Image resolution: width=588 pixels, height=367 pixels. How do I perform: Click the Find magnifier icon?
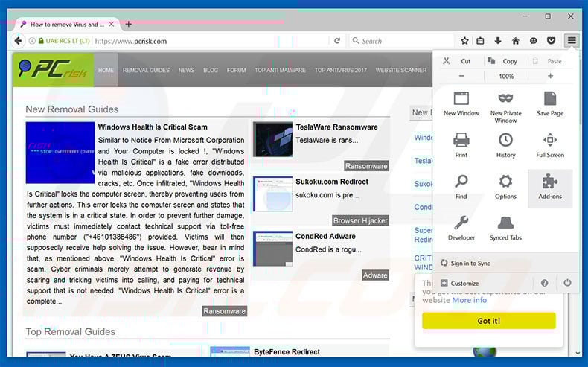tap(461, 182)
